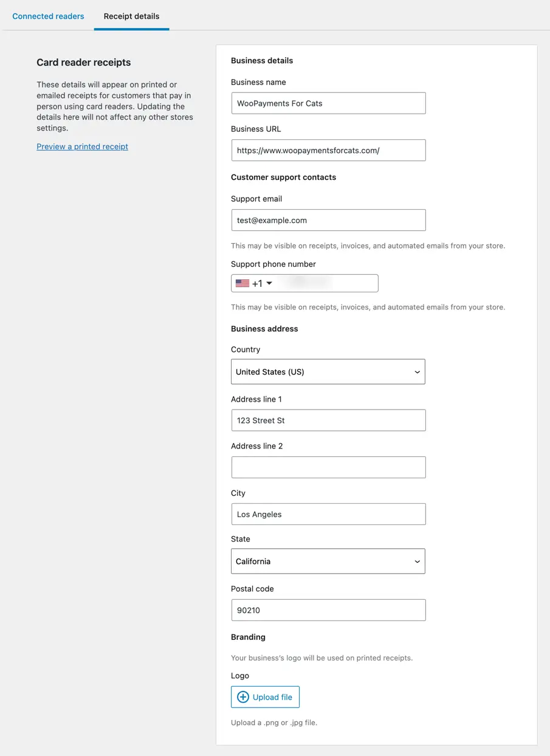Click the plus circle icon on Upload file

click(243, 697)
